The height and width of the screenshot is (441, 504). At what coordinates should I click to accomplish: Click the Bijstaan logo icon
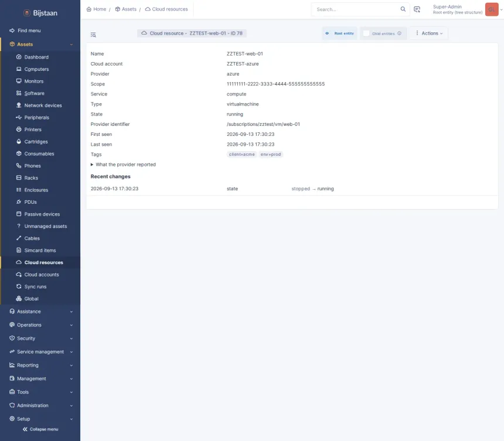(27, 13)
